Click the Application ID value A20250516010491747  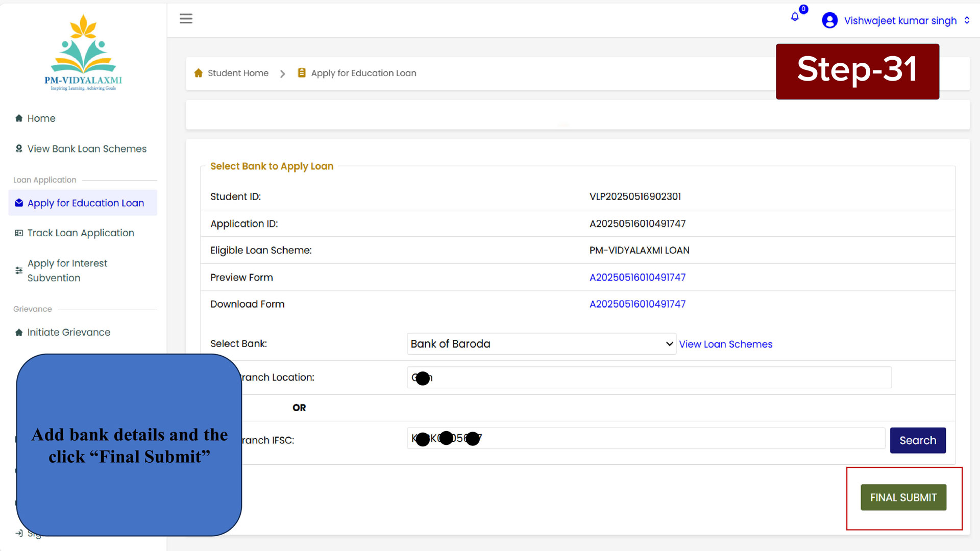(638, 224)
